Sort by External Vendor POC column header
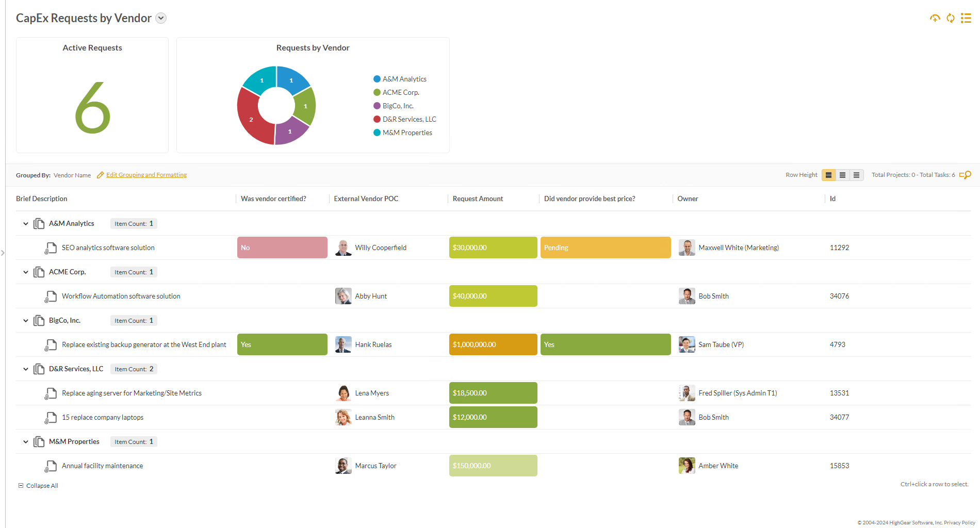This screenshot has width=980, height=528. pyautogui.click(x=366, y=199)
